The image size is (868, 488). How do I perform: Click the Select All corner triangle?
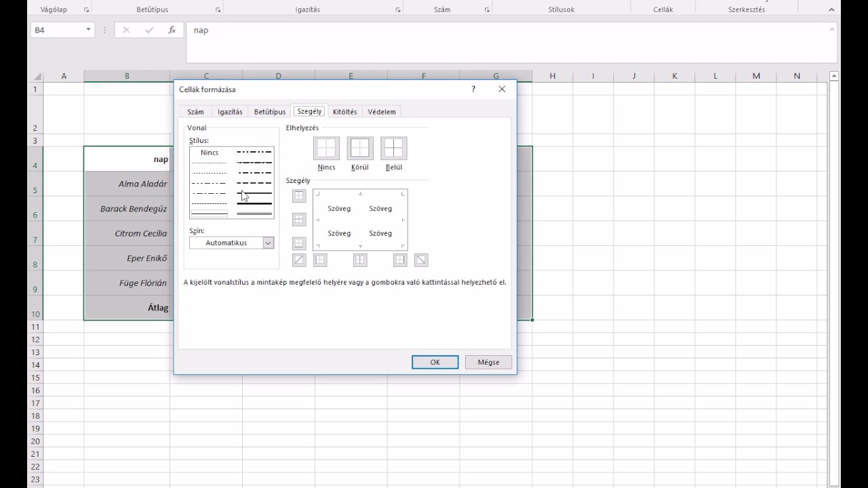click(37, 76)
